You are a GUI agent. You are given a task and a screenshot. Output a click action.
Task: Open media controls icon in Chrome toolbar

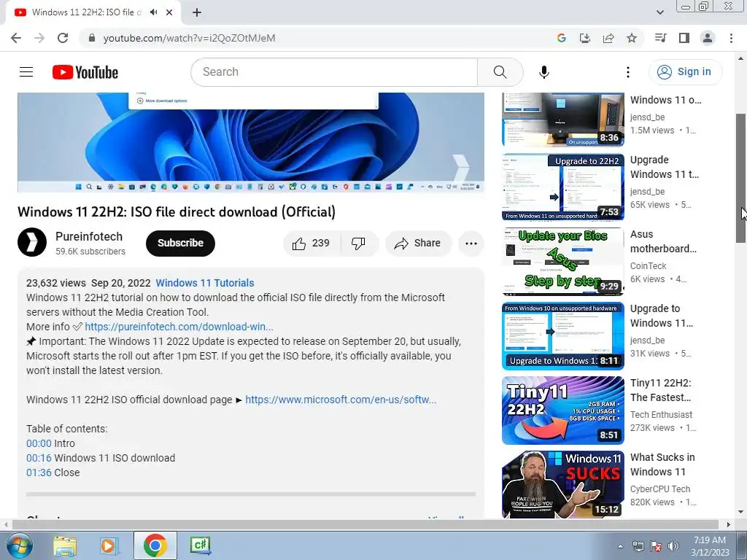(660, 38)
